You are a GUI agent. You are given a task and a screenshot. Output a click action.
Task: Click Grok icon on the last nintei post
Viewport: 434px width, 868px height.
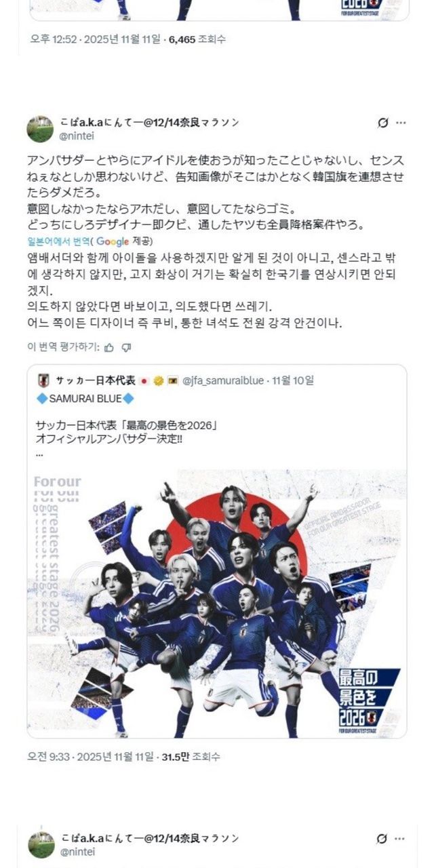pos(382,838)
